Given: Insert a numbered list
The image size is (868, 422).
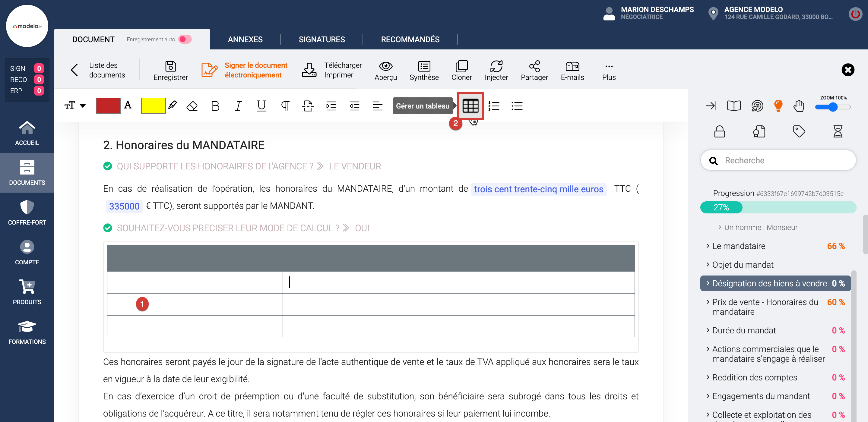Looking at the screenshot, I should 494,106.
